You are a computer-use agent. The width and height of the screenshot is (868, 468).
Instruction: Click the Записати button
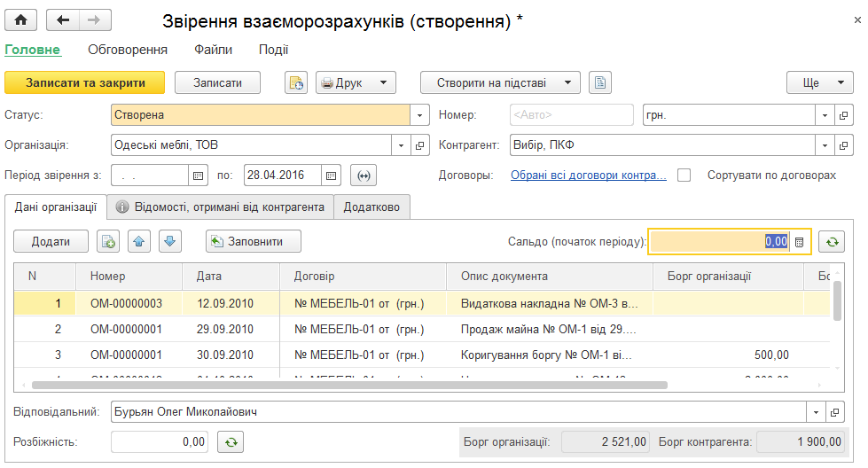[x=217, y=83]
